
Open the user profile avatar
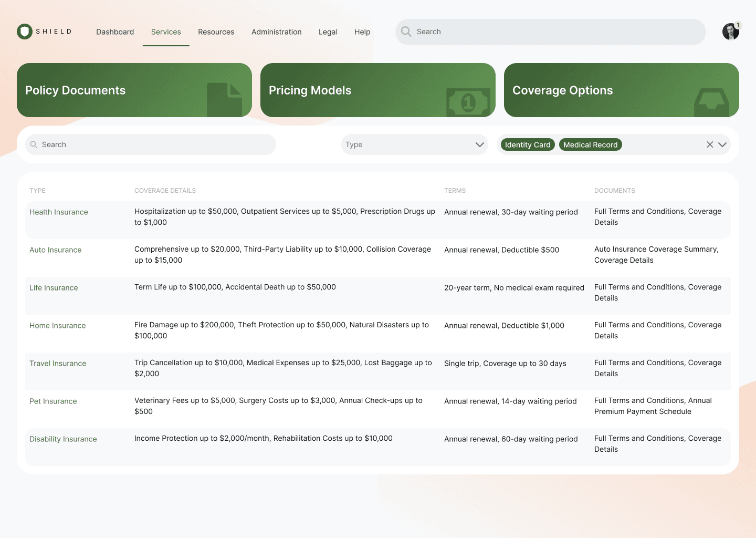(730, 32)
